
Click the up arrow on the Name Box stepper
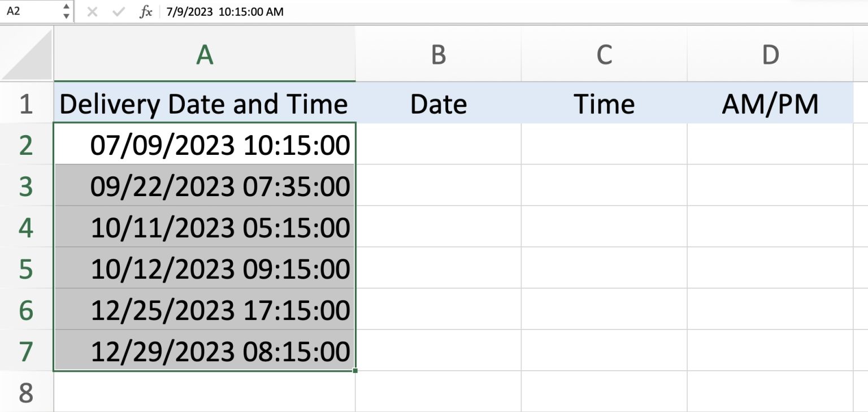point(66,7)
